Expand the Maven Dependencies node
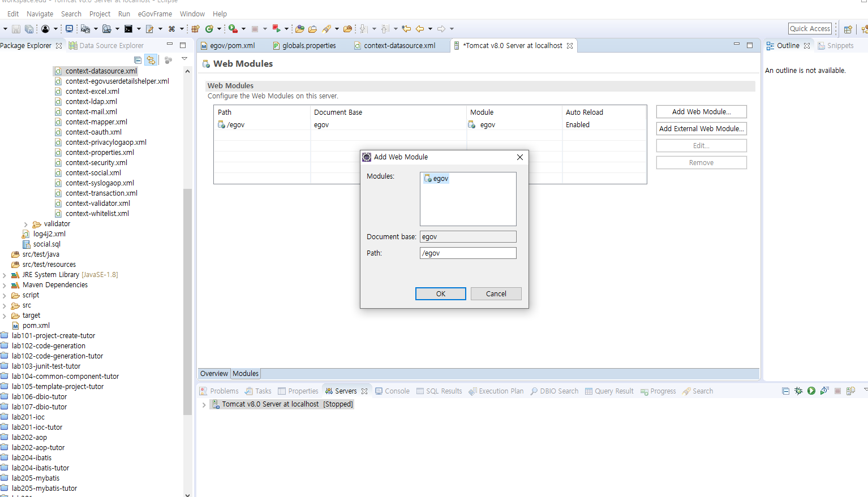This screenshot has height=497, width=868. (5, 286)
